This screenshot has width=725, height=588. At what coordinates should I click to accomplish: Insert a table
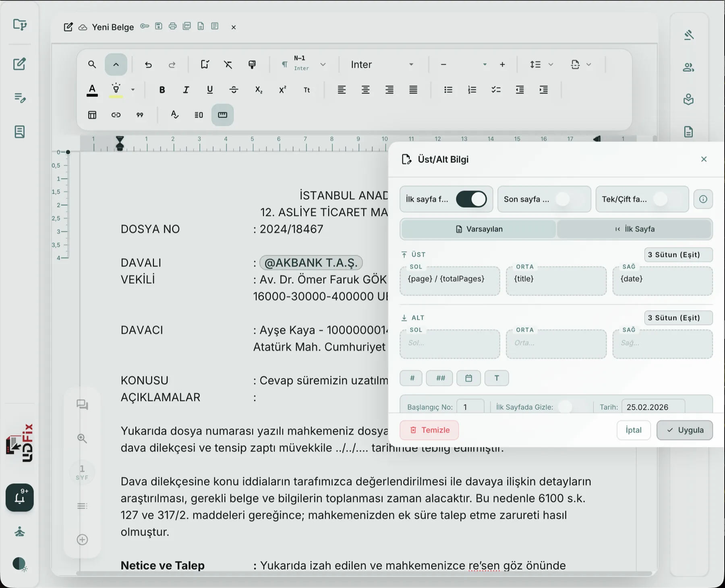tap(92, 115)
